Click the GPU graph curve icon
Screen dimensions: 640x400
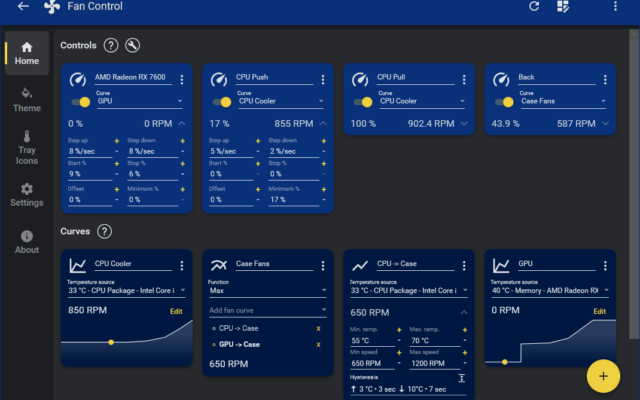point(501,266)
